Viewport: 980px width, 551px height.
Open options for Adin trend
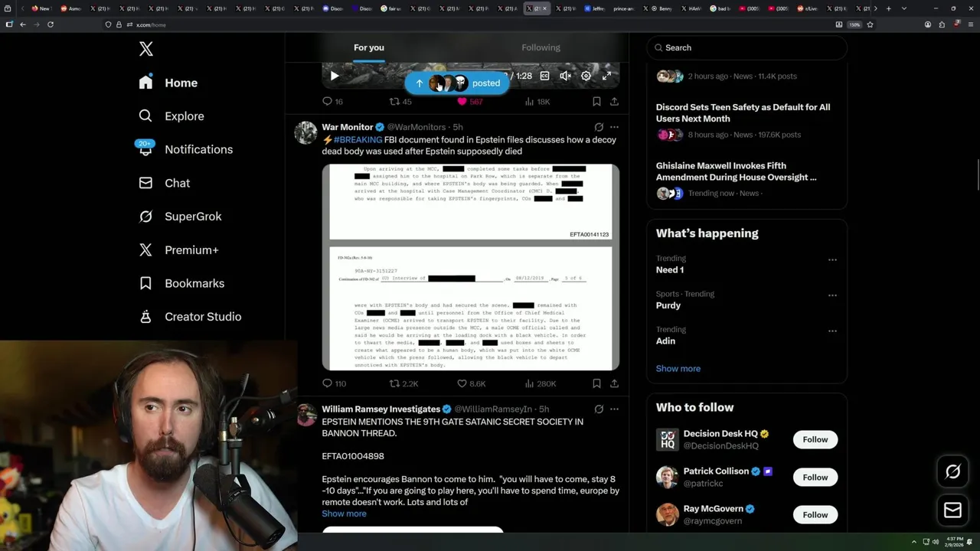click(x=832, y=331)
